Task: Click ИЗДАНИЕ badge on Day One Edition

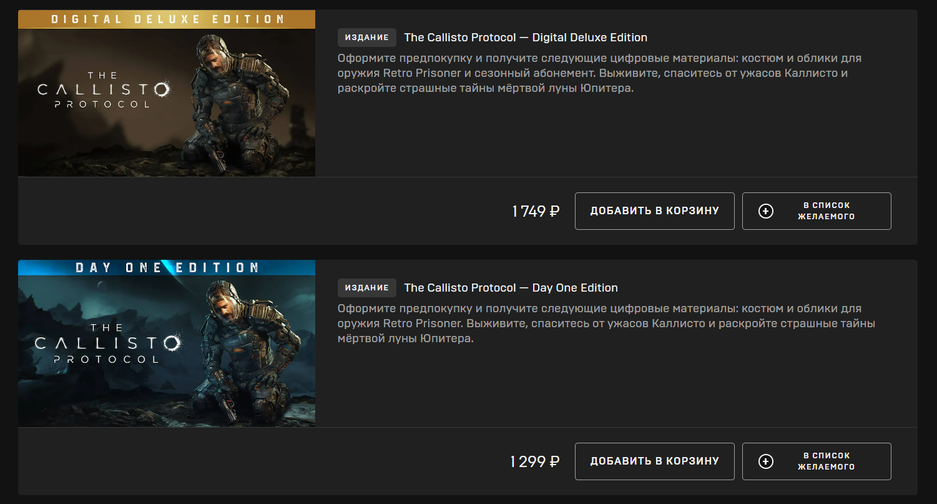Action: 367,288
